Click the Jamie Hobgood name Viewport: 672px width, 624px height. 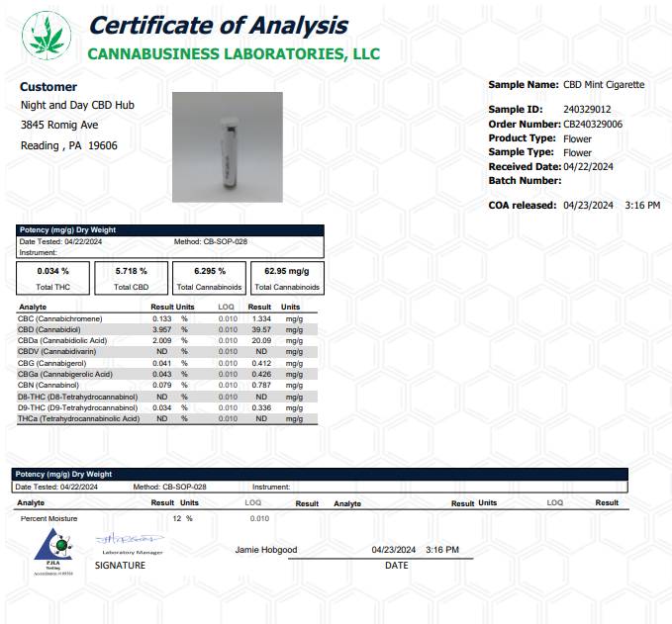point(265,550)
